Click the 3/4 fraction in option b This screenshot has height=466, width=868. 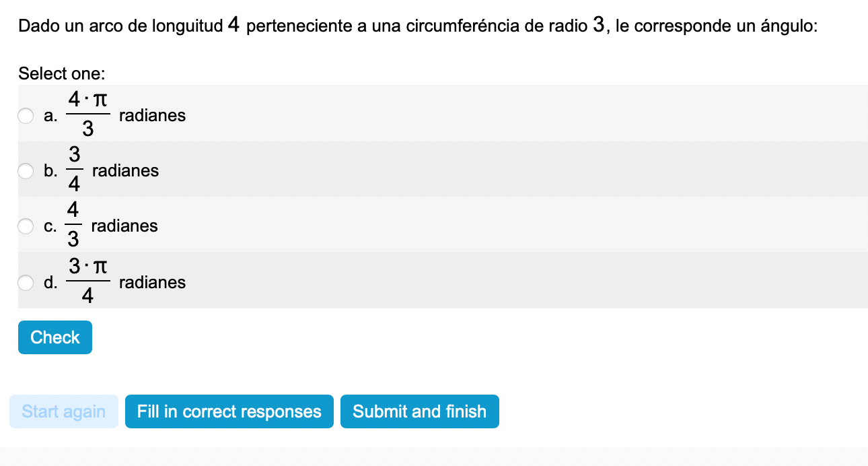coord(74,170)
